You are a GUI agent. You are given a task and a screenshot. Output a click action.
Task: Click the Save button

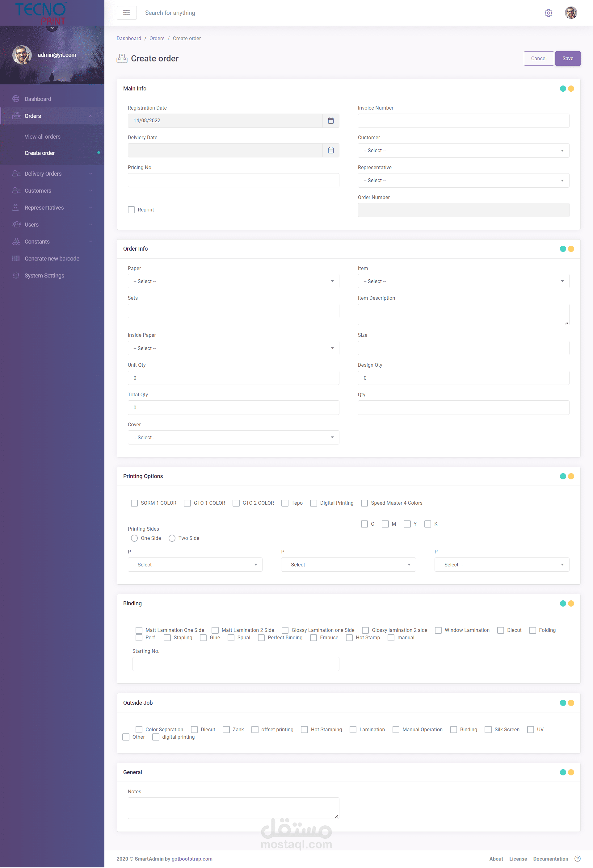point(567,59)
